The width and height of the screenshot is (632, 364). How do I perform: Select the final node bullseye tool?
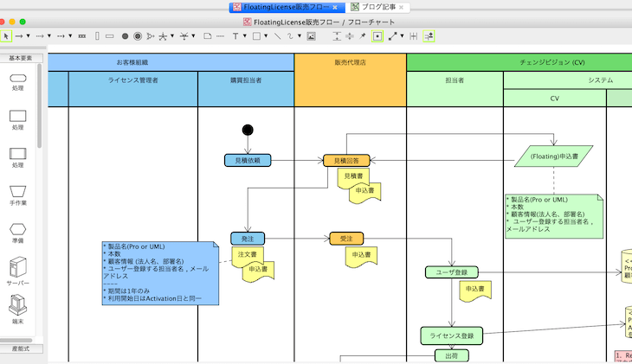click(x=138, y=36)
